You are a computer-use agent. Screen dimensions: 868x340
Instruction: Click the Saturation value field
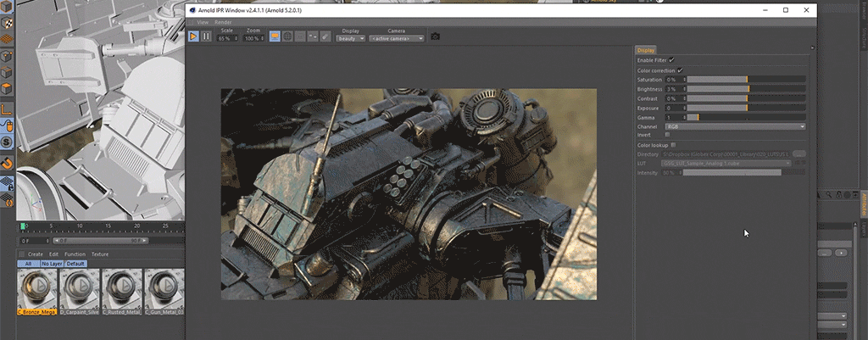676,80
